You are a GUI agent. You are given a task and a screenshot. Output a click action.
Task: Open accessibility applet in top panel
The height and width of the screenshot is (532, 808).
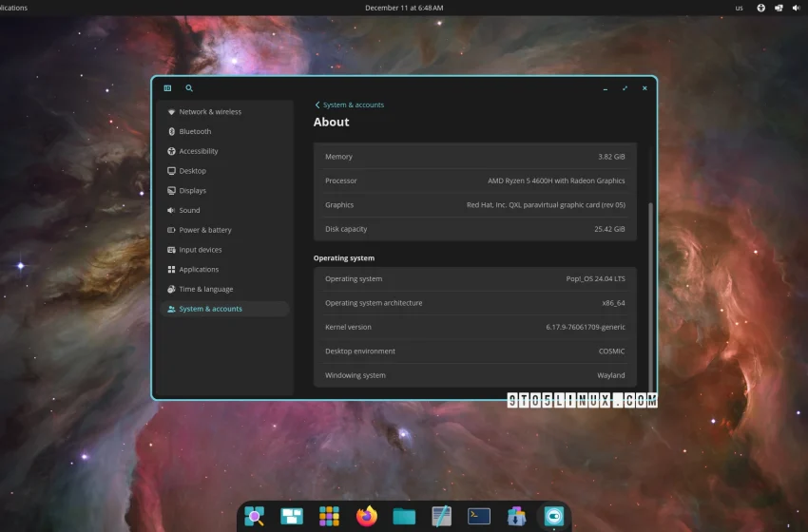[x=760, y=8]
